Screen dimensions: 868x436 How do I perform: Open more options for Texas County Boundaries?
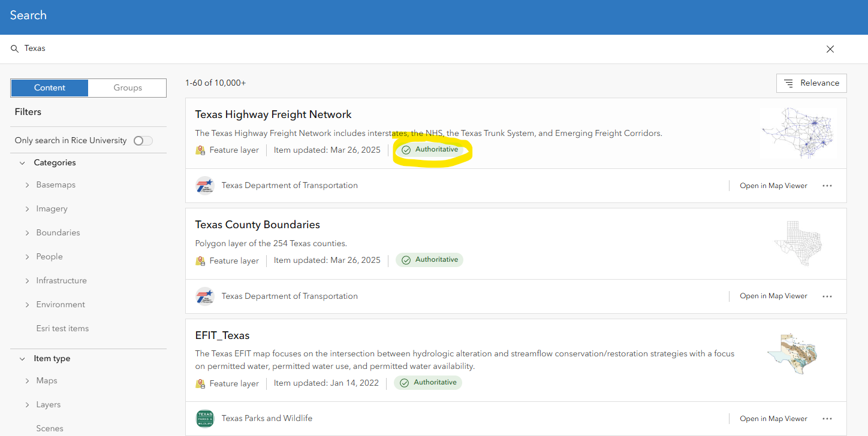pos(827,296)
